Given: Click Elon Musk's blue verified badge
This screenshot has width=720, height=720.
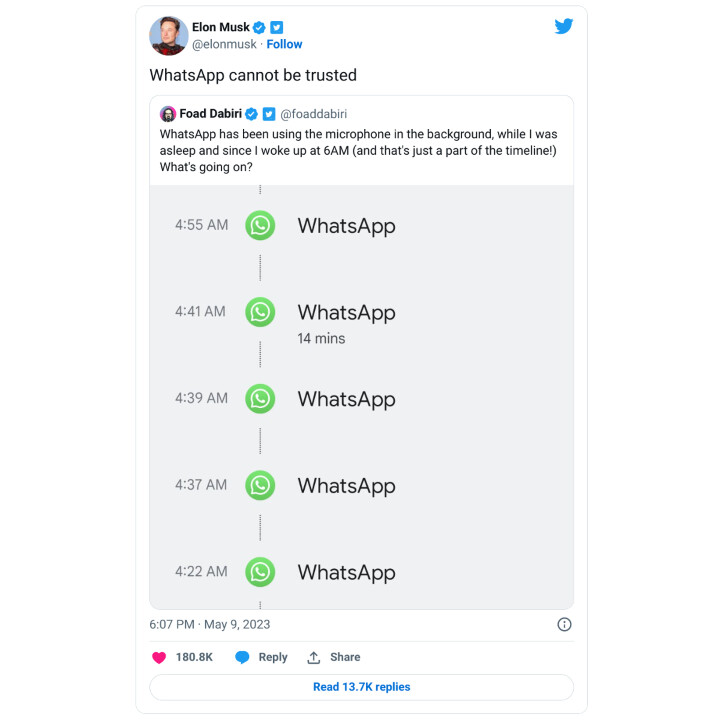Looking at the screenshot, I should pyautogui.click(x=259, y=28).
